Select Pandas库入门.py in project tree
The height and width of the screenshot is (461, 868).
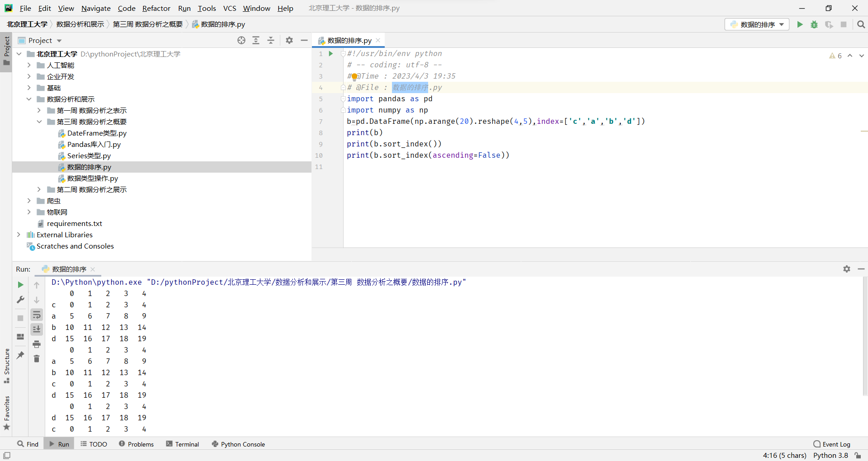coord(94,144)
